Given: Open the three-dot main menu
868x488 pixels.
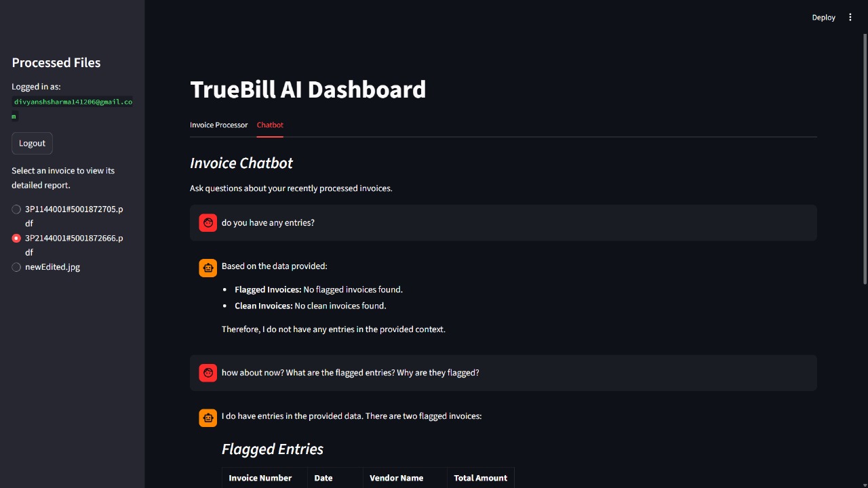Looking at the screenshot, I should [x=850, y=18].
